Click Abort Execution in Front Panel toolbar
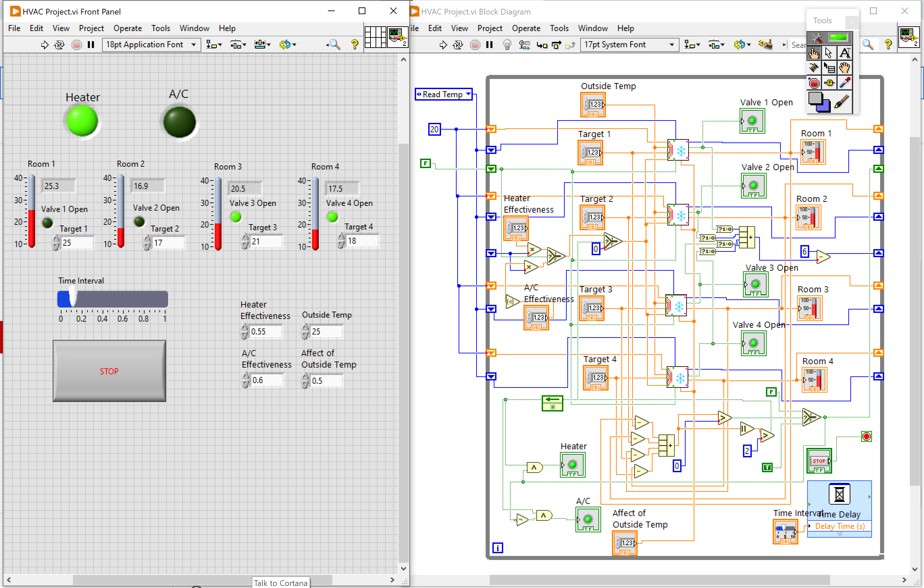 click(x=76, y=45)
